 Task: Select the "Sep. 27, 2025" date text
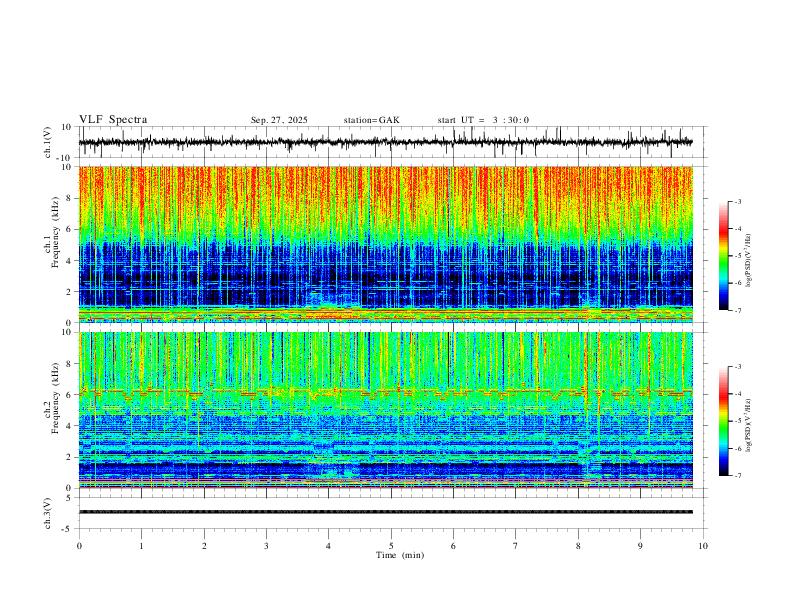[279, 120]
